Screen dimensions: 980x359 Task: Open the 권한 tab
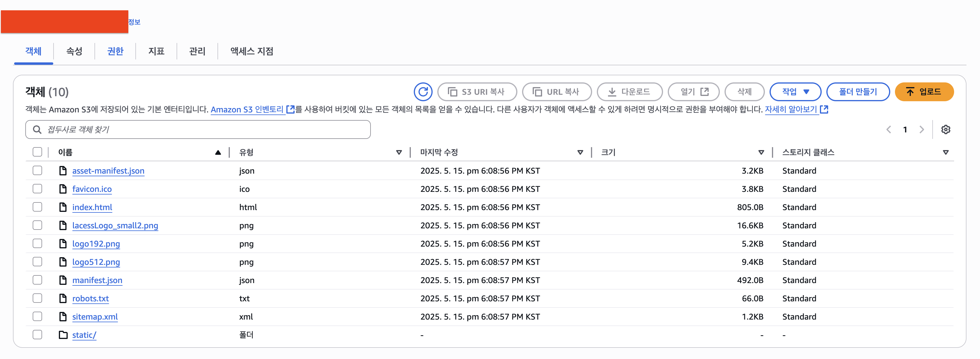(x=115, y=51)
